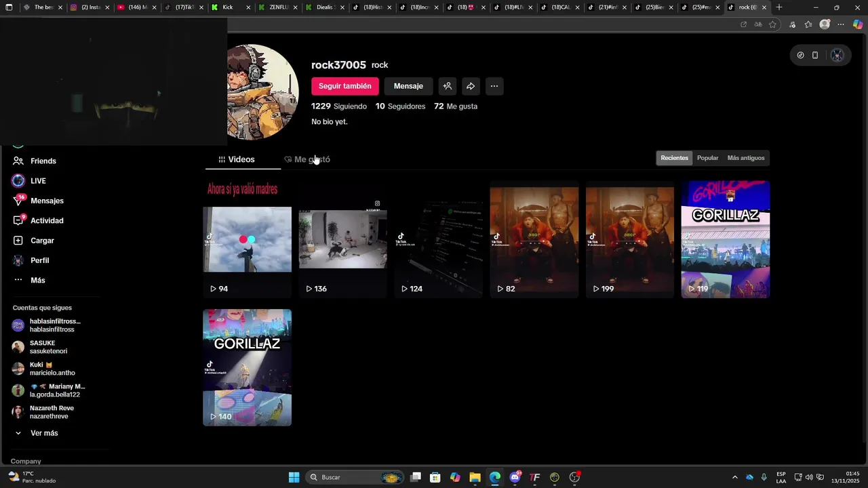The image size is (868, 488).
Task: Open the Edge Copilot icon
Action: coord(857,24)
